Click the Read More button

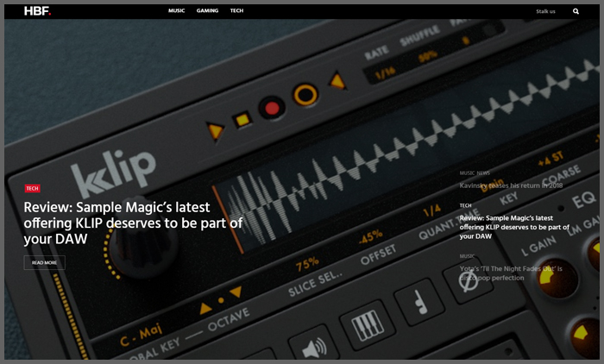44,263
